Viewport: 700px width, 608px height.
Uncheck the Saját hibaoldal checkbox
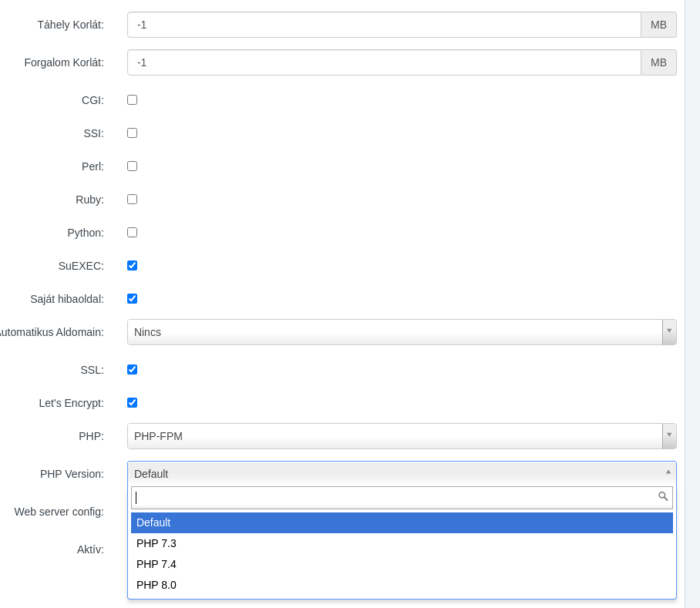pyautogui.click(x=132, y=299)
